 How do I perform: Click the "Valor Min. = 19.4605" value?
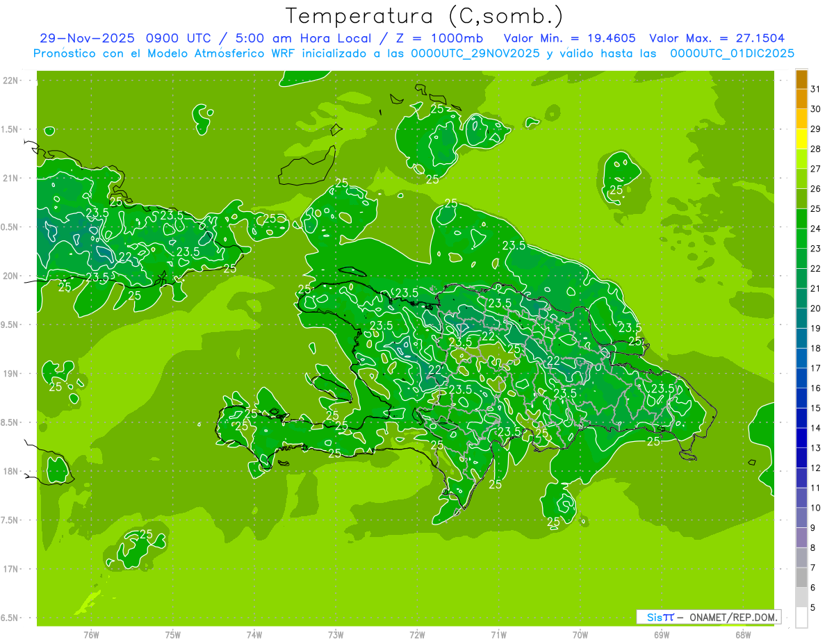569,38
